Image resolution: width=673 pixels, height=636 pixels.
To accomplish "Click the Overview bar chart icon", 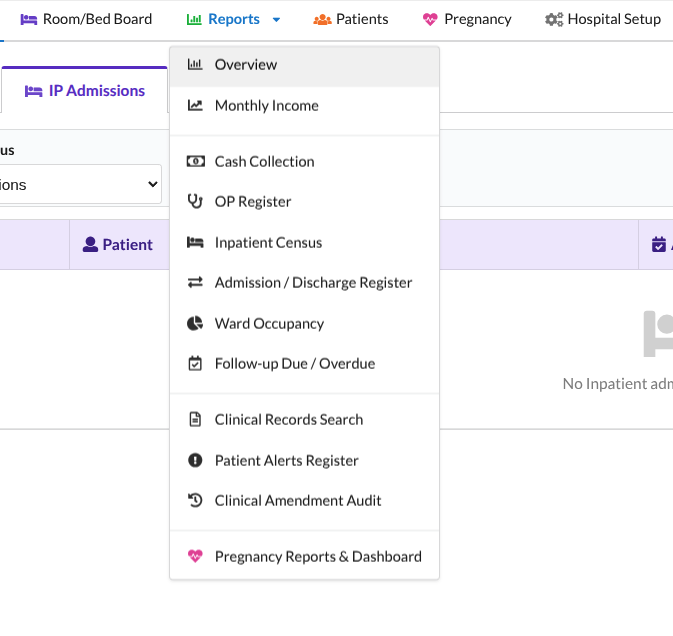I will click(195, 64).
